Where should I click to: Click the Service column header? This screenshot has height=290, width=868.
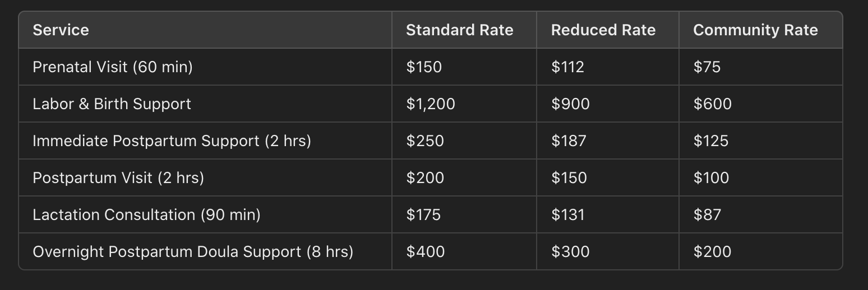point(205,30)
